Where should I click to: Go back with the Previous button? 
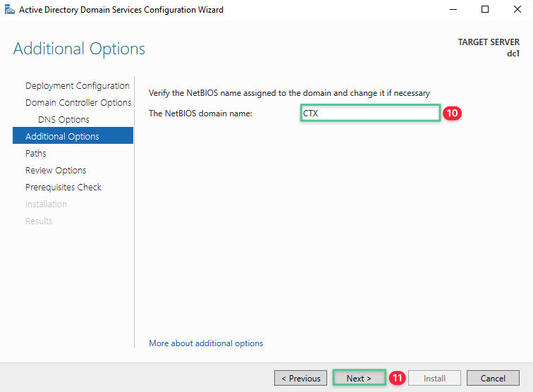tap(301, 379)
